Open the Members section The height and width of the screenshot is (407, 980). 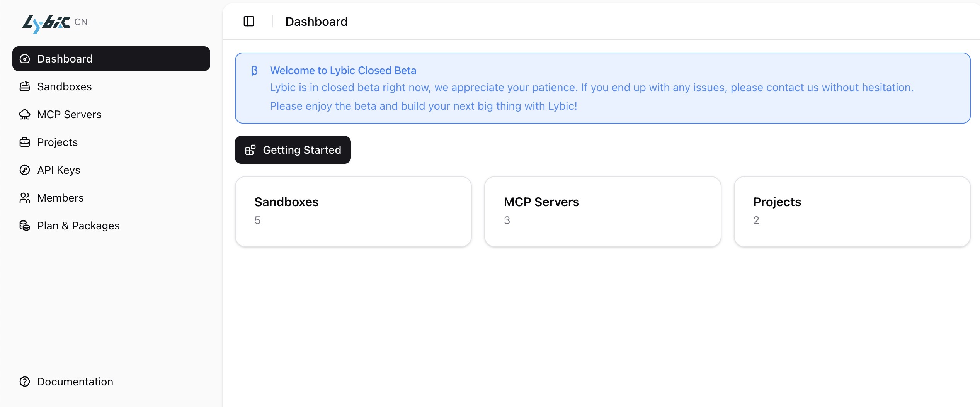click(60, 198)
